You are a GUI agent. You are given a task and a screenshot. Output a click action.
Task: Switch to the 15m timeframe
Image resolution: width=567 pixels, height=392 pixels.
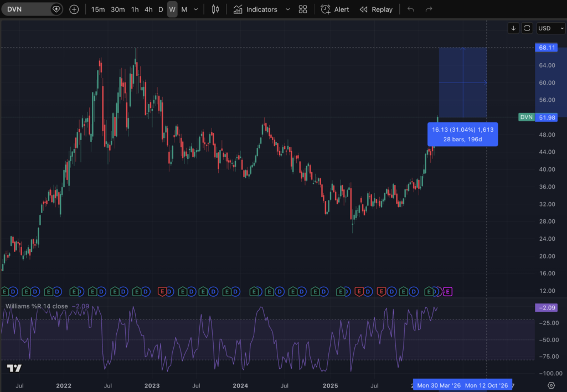point(98,9)
